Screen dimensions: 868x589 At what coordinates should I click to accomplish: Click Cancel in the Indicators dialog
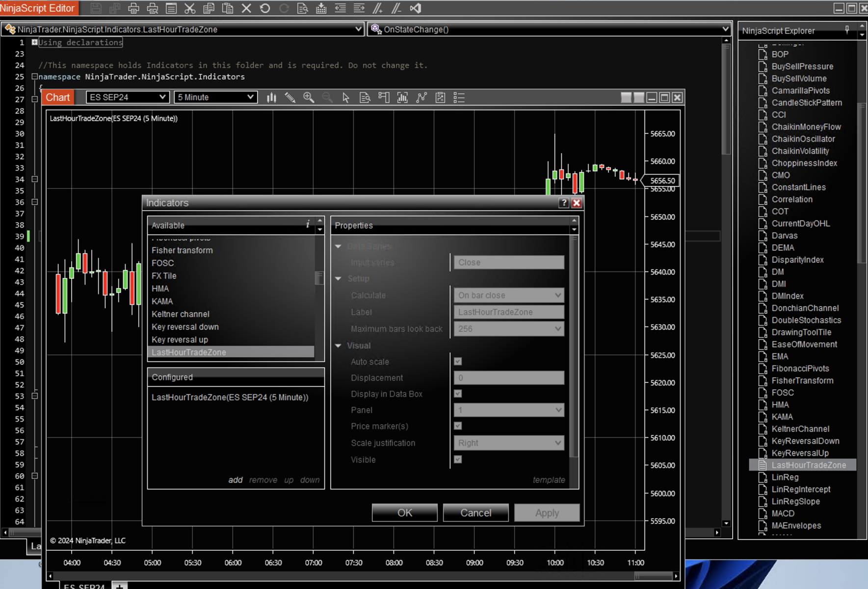click(476, 513)
